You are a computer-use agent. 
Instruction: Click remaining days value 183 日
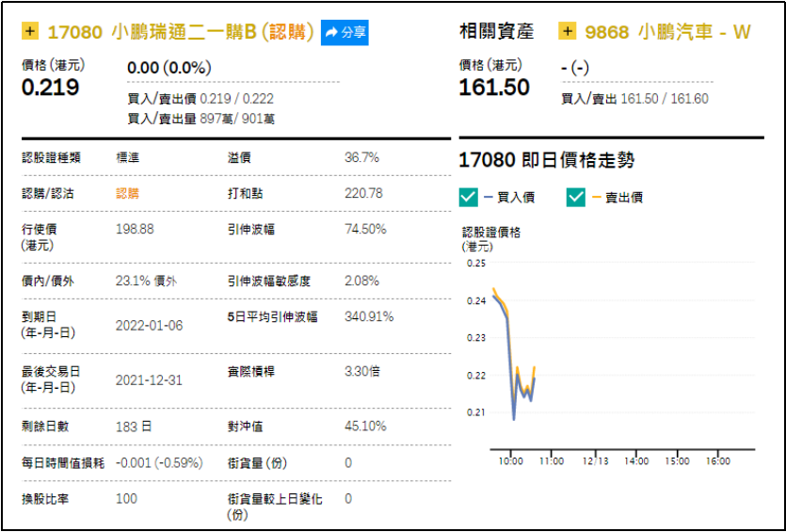(x=134, y=427)
